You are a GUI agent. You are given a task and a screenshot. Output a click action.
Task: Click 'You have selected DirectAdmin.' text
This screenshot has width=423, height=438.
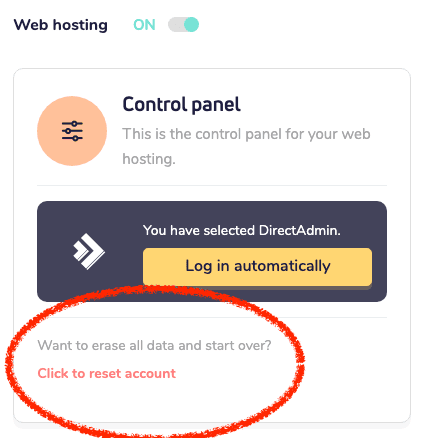[242, 230]
